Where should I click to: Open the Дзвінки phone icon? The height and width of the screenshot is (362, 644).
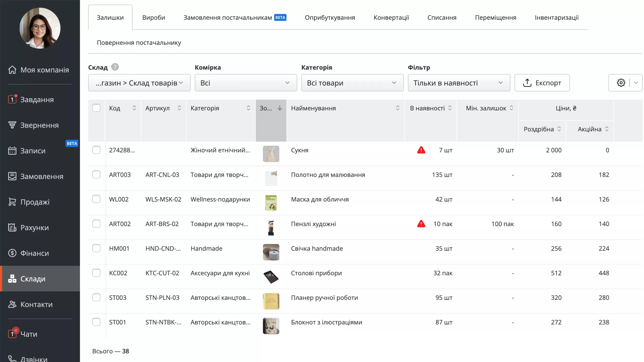12,359
